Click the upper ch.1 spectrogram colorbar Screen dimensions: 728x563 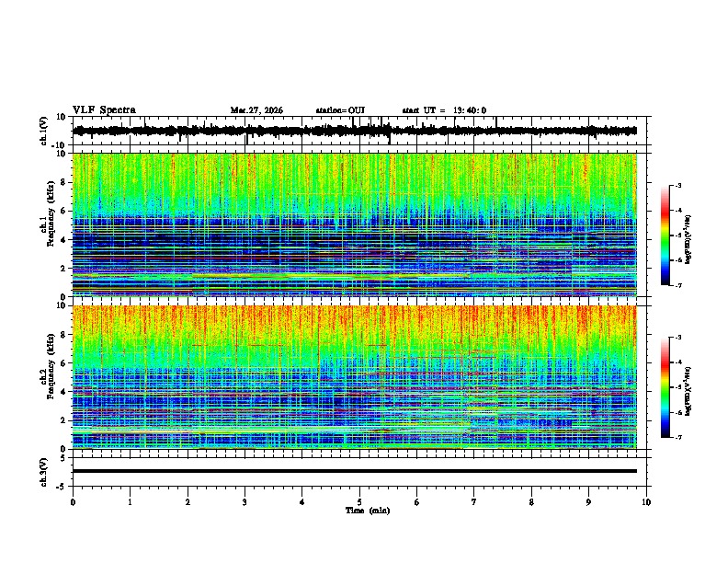click(665, 236)
